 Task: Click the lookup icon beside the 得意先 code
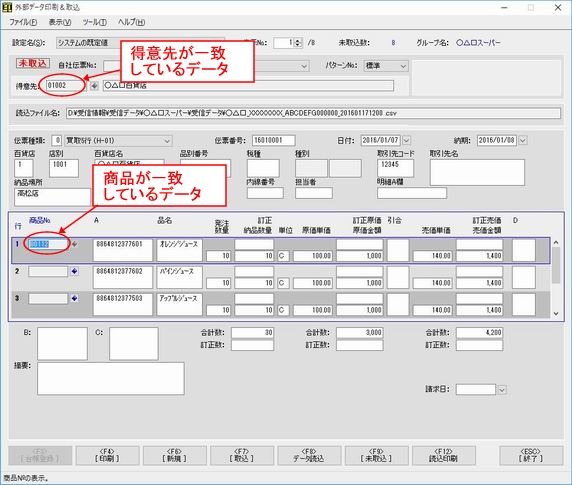pyautogui.click(x=94, y=86)
